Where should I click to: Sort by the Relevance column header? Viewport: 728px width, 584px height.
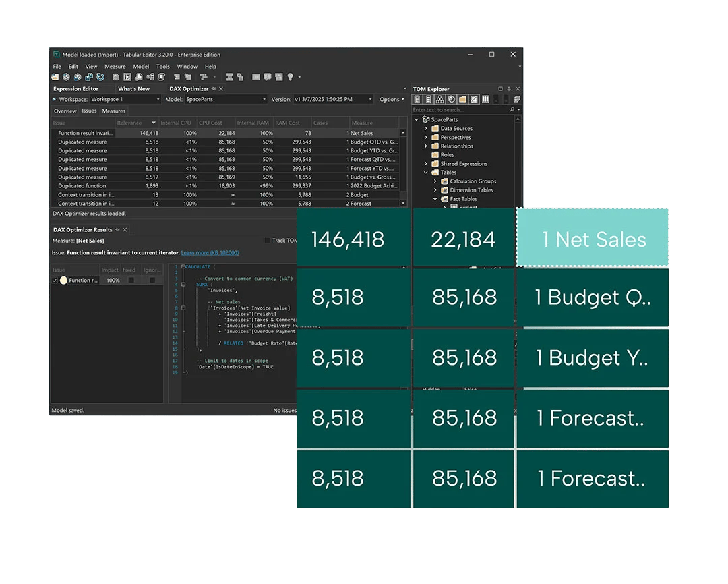pos(136,123)
